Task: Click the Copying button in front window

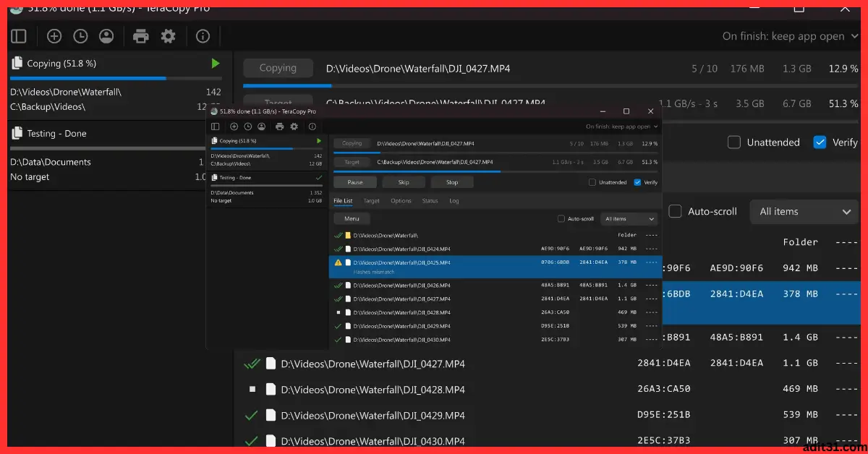Action: [x=352, y=144]
